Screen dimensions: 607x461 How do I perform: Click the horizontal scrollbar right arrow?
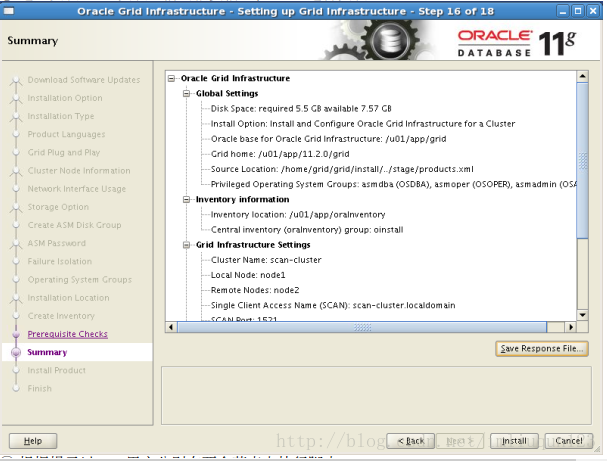pyautogui.click(x=571, y=327)
